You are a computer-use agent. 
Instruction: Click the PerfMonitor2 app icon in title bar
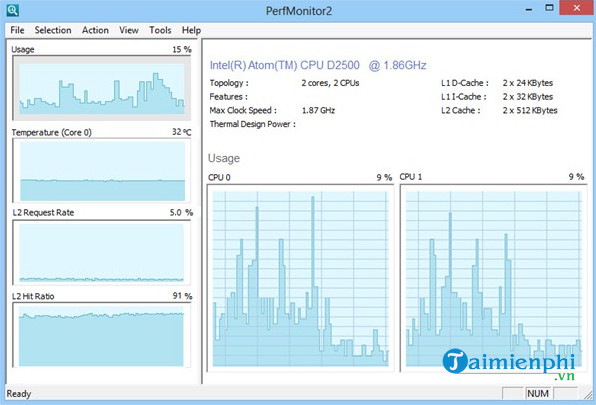click(12, 10)
